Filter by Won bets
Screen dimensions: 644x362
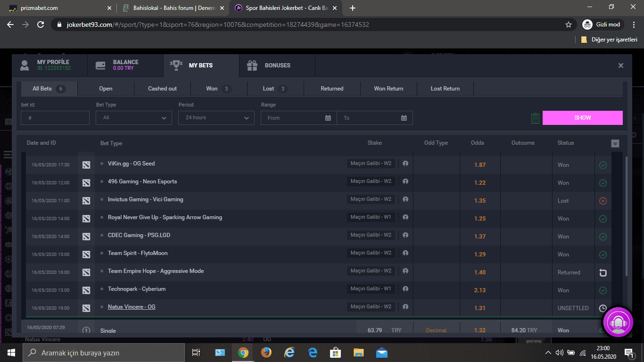(219, 89)
